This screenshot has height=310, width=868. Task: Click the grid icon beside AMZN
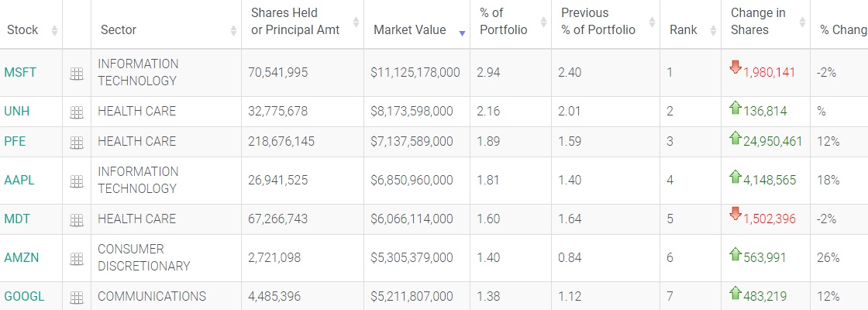76,258
